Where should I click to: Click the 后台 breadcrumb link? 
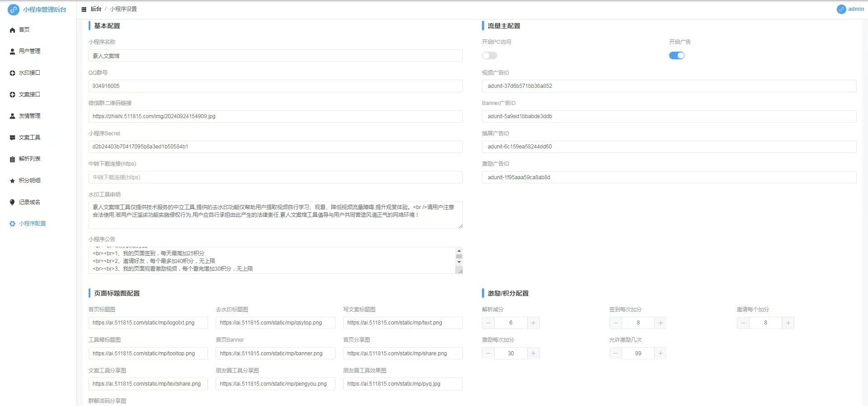(96, 9)
